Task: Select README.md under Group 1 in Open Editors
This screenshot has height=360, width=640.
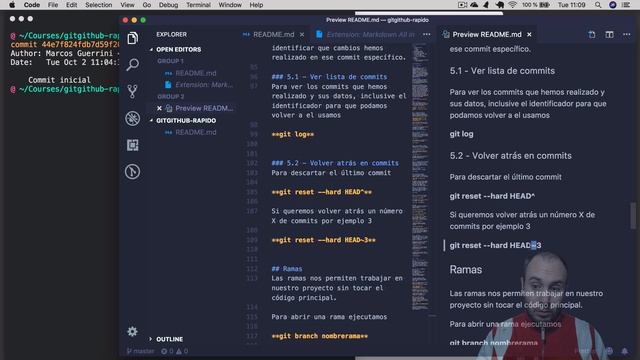Action: click(x=196, y=73)
